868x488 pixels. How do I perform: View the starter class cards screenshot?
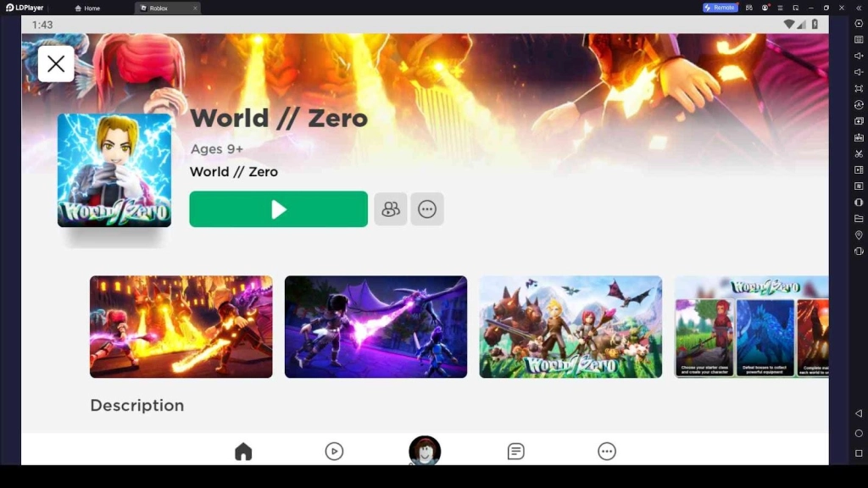point(751,327)
